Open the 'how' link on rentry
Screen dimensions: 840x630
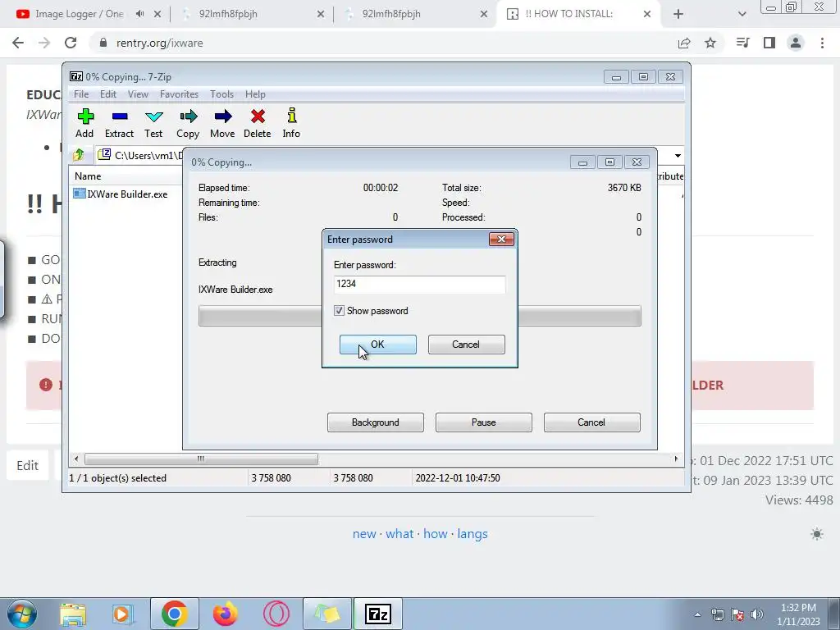[x=435, y=534]
